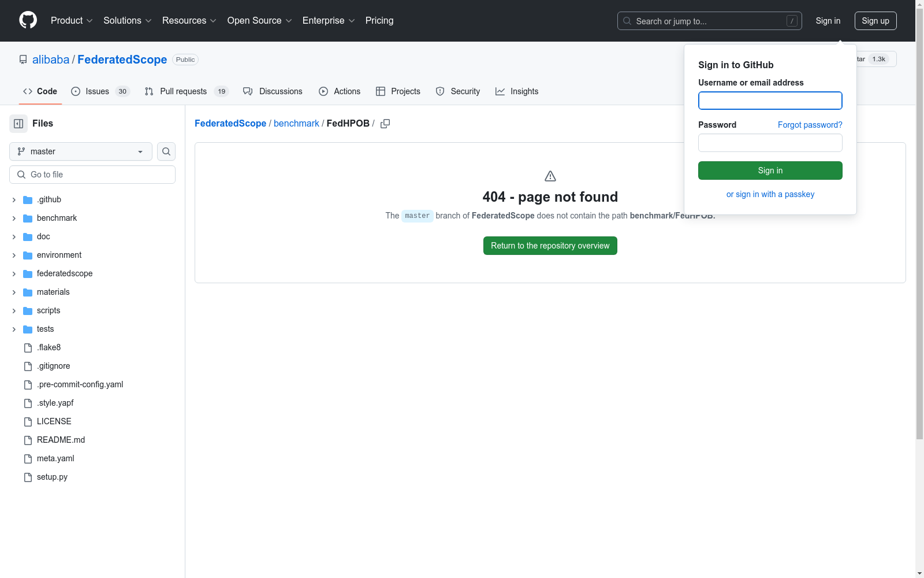Click the LICENSE file icon
This screenshot has height=578, width=924.
point(28,422)
